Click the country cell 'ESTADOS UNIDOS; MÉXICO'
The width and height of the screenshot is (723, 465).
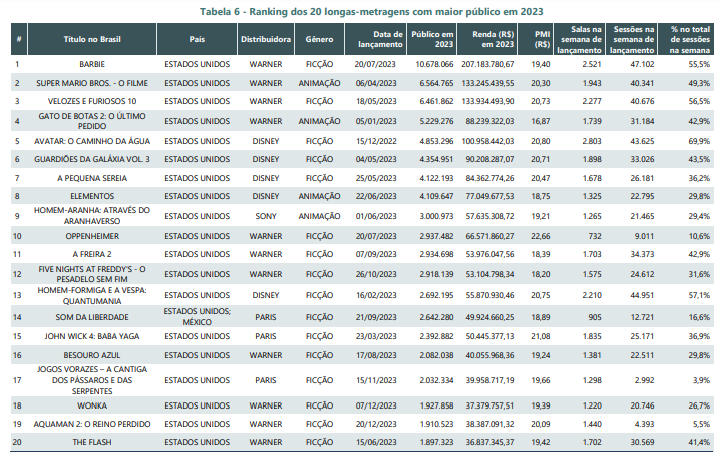[197, 317]
